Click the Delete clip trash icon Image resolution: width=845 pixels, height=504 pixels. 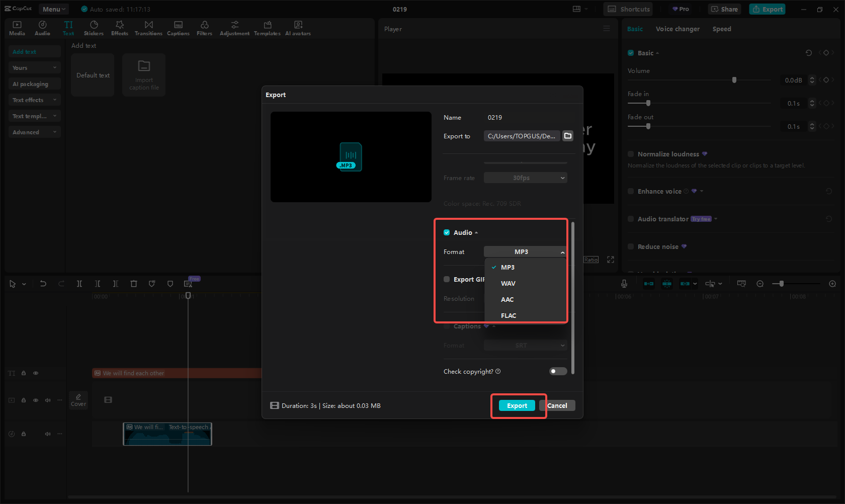[x=134, y=284]
